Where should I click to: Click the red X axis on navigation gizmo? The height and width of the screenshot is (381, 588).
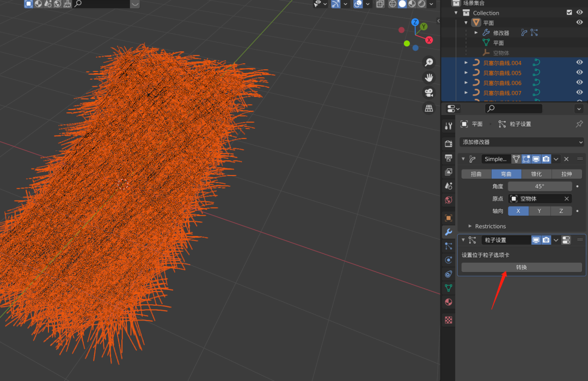(x=429, y=40)
